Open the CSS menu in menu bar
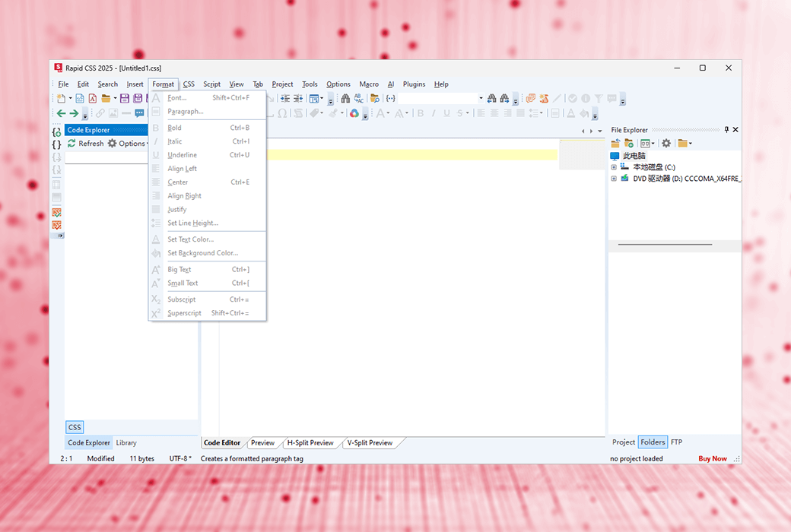Screen dimensions: 791x532 [x=189, y=84]
